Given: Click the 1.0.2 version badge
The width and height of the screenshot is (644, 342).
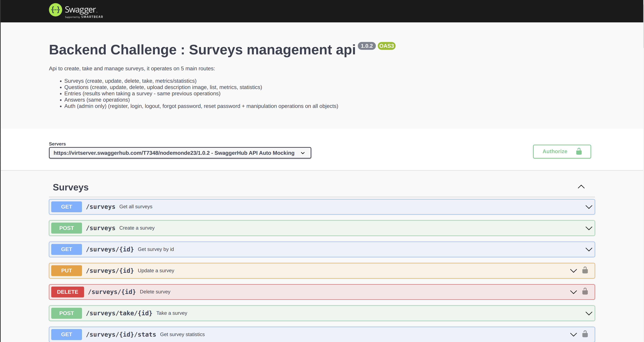Looking at the screenshot, I should point(367,46).
